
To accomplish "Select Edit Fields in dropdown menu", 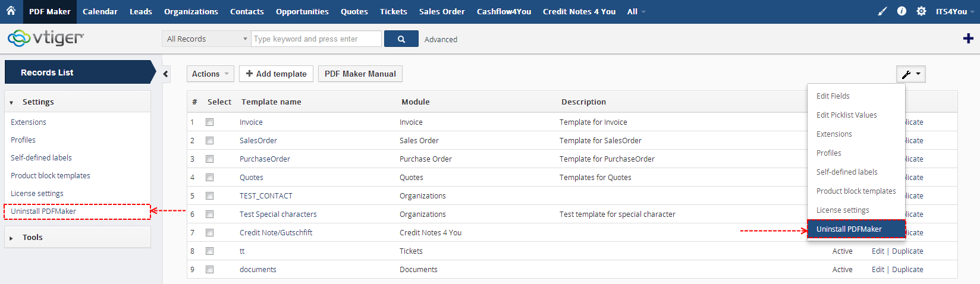I will click(x=856, y=96).
